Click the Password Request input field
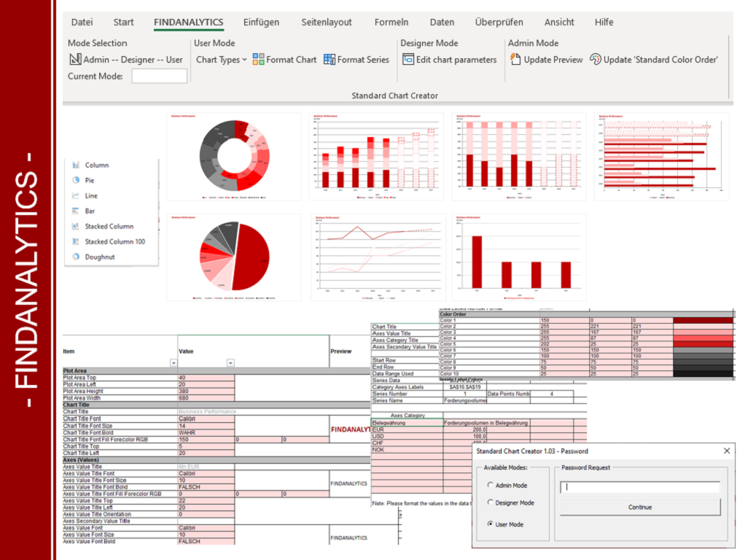This screenshot has height=560, width=748. (639, 487)
